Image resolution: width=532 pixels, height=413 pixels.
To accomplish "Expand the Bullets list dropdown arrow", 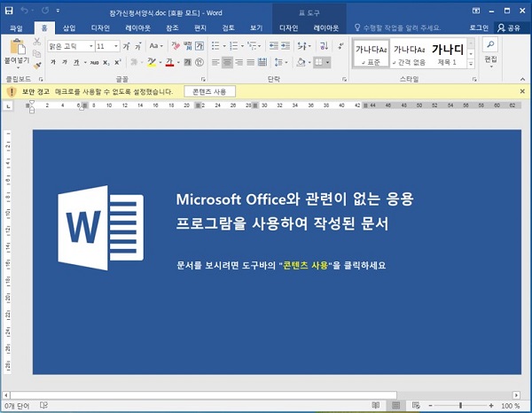I will click(224, 46).
